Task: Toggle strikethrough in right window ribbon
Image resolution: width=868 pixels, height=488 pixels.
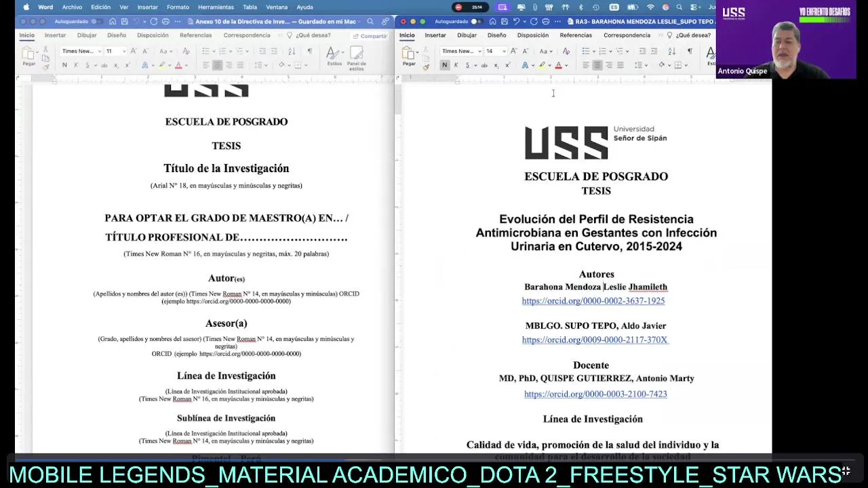Action: click(x=484, y=65)
